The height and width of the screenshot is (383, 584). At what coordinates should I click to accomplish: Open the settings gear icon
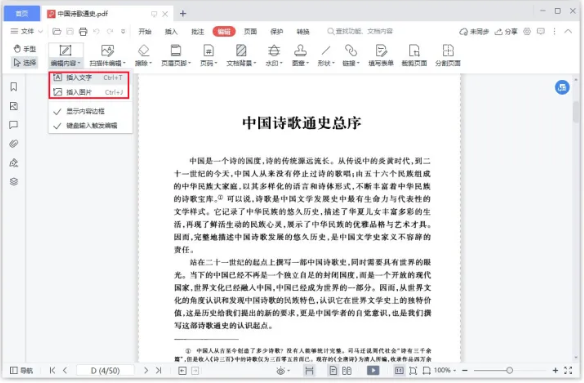(x=527, y=32)
